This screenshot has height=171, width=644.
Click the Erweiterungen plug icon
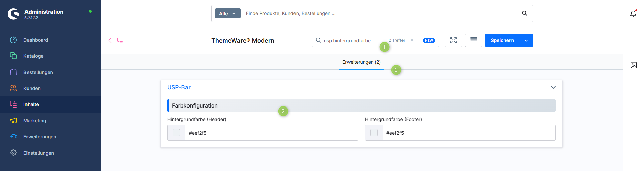pyautogui.click(x=13, y=136)
